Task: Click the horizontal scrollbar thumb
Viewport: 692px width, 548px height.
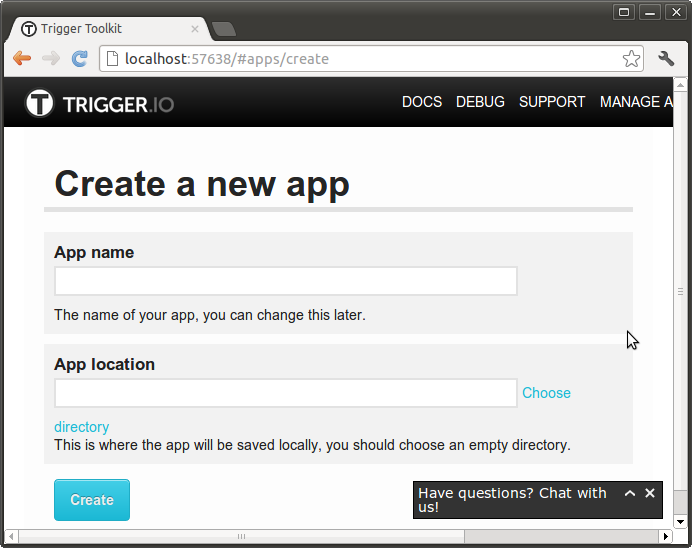Action: 241,537
